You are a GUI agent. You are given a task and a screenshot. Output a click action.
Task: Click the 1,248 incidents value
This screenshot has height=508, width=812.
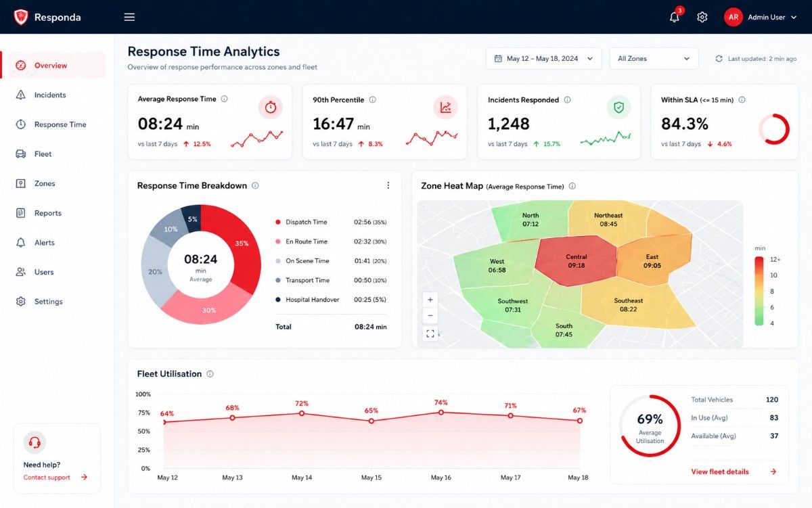click(509, 124)
